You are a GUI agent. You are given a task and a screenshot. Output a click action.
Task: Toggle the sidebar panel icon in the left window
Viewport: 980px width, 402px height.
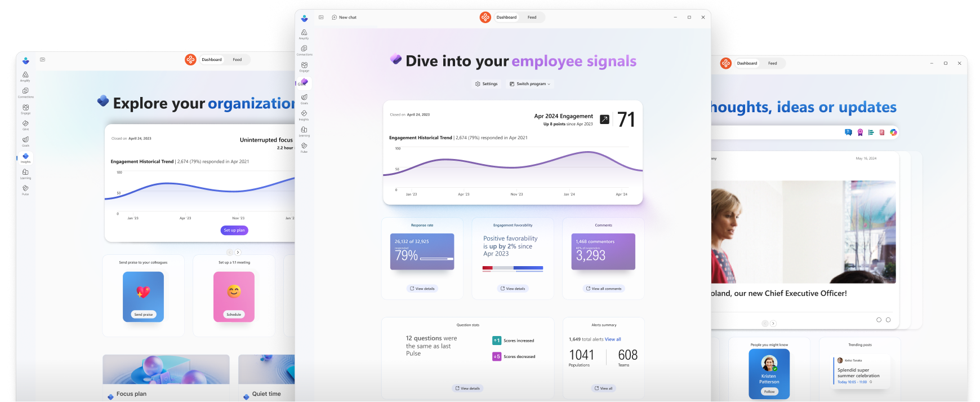tap(42, 59)
